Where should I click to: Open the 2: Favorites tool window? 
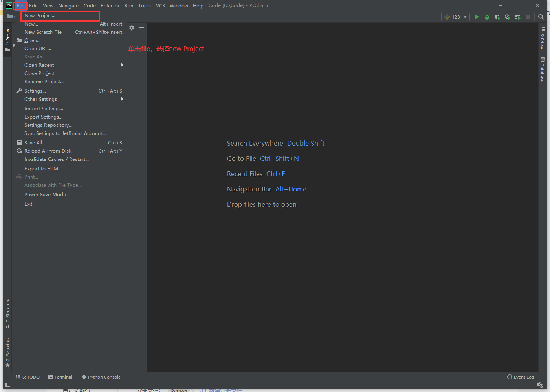[7, 352]
